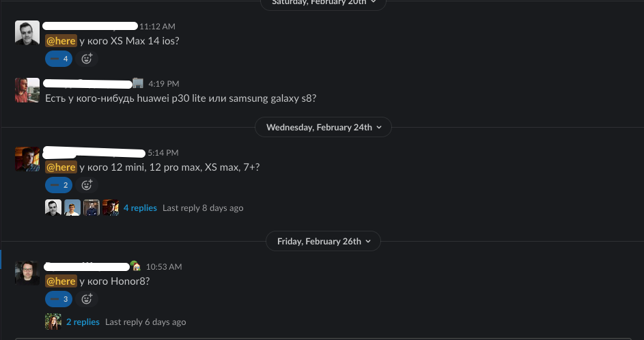Screen dimensions: 644x340
Task: Open Saturday, February 20th date dropdown
Action: pyautogui.click(x=323, y=3)
